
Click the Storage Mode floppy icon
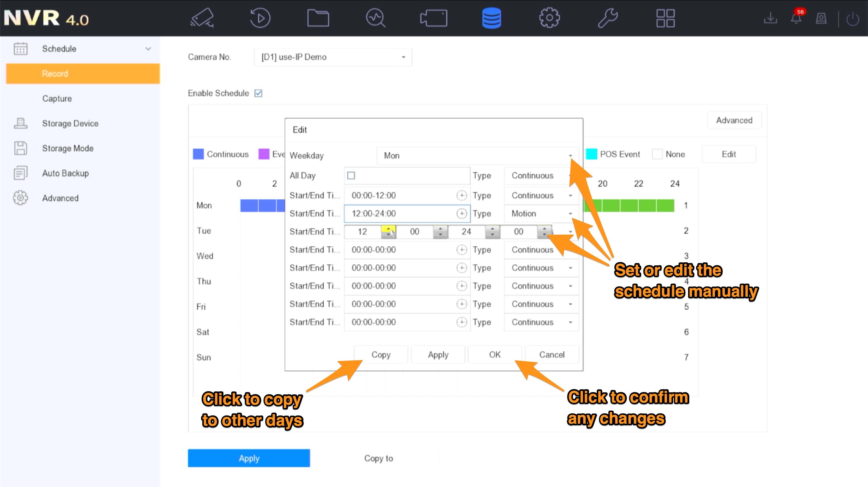click(x=20, y=148)
